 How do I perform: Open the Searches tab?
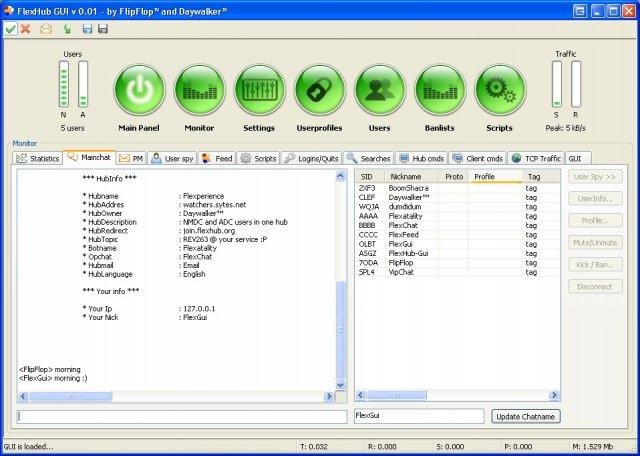click(x=369, y=158)
